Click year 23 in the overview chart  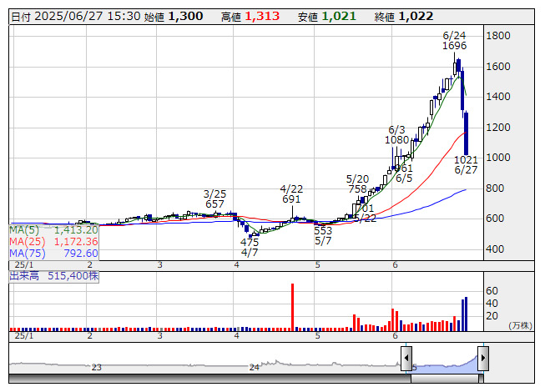coord(96,367)
